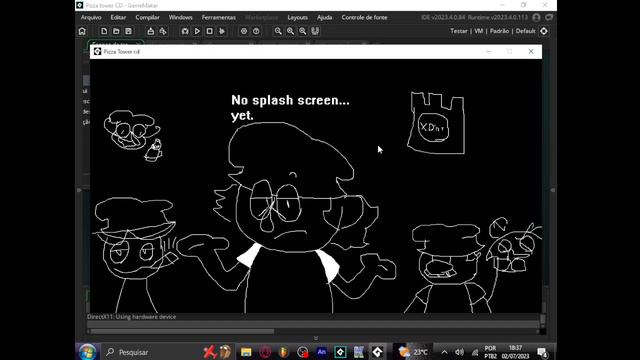
Task: Open the Compilar menu
Action: [x=147, y=17]
